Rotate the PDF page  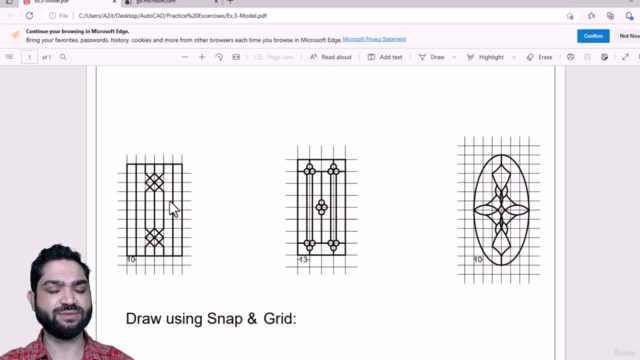219,57
